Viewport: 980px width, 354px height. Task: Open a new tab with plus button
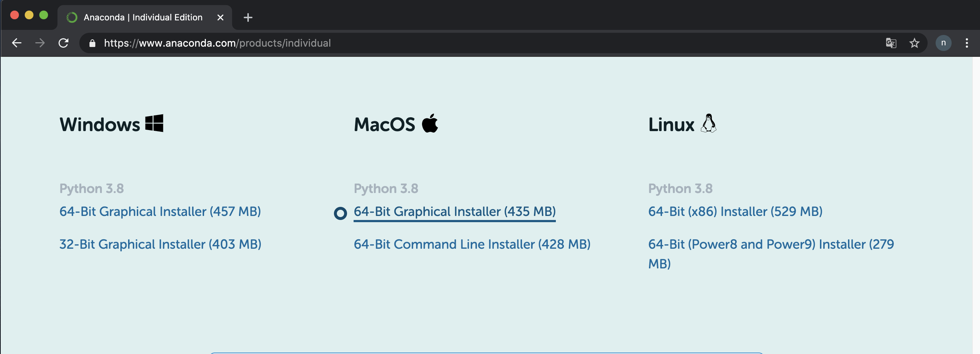[248, 17]
